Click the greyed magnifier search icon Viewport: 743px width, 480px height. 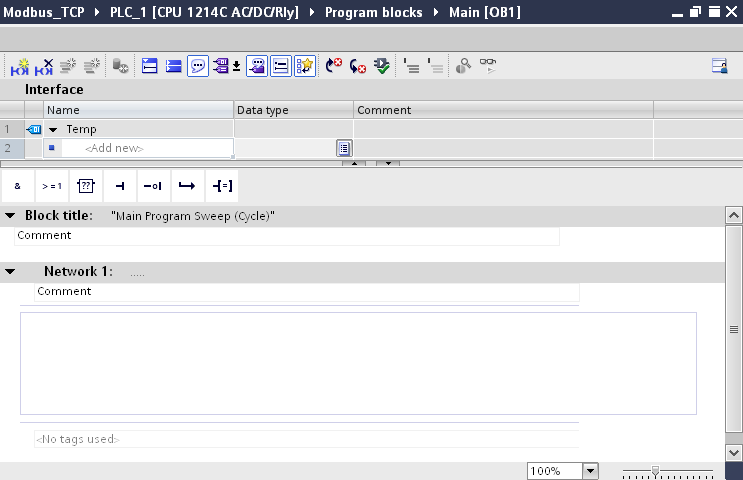coord(463,66)
